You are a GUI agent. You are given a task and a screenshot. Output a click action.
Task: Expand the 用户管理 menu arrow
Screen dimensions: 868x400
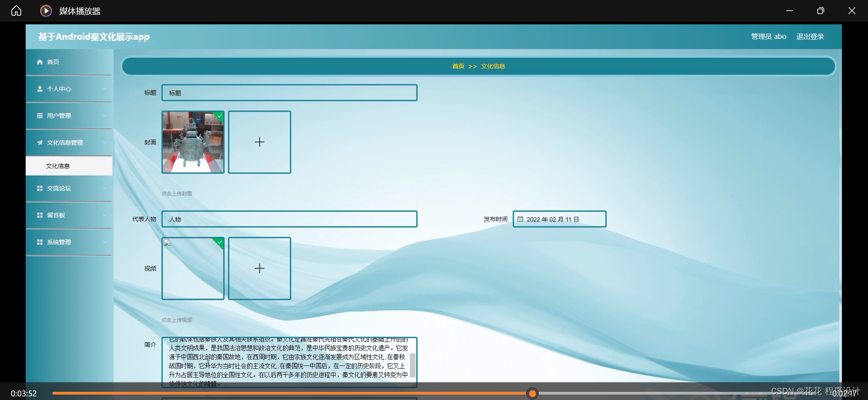104,116
